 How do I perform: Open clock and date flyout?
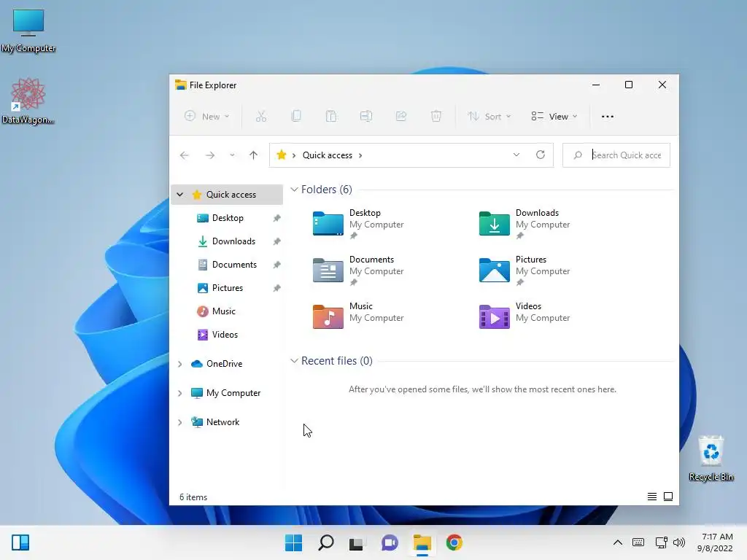(x=715, y=542)
